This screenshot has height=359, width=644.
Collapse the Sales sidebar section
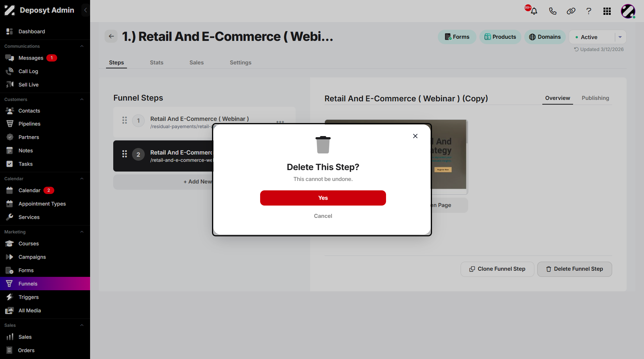pos(82,325)
